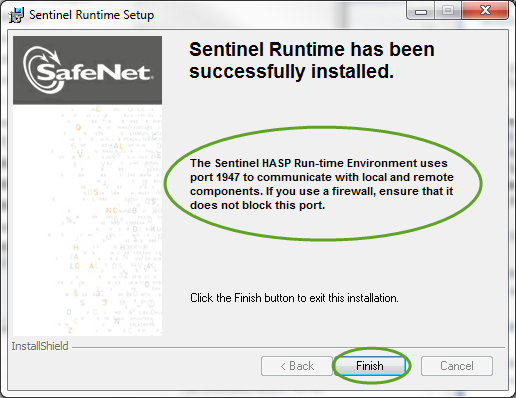The image size is (516, 398).
Task: Select the Finish button
Action: click(x=370, y=366)
